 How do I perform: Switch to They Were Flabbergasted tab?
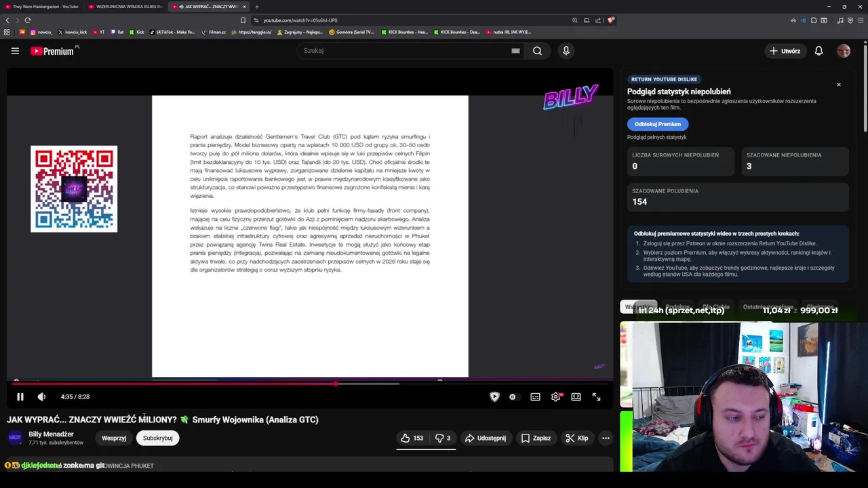[42, 7]
